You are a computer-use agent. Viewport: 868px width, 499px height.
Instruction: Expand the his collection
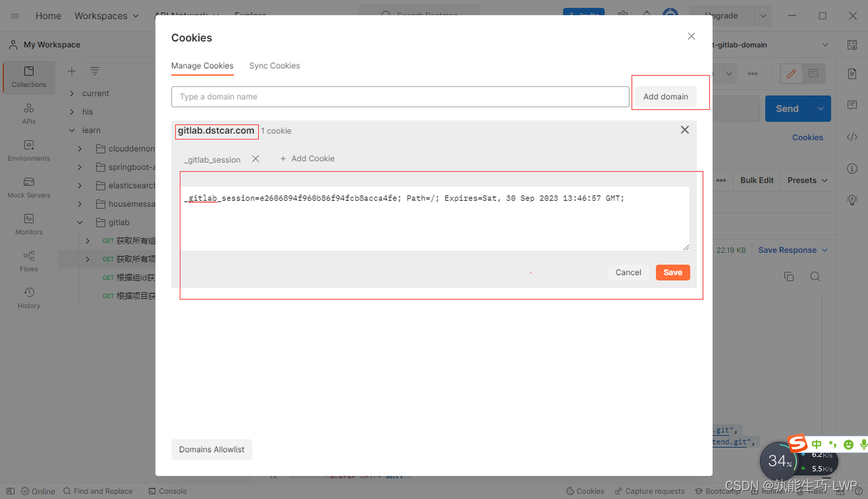73,112
